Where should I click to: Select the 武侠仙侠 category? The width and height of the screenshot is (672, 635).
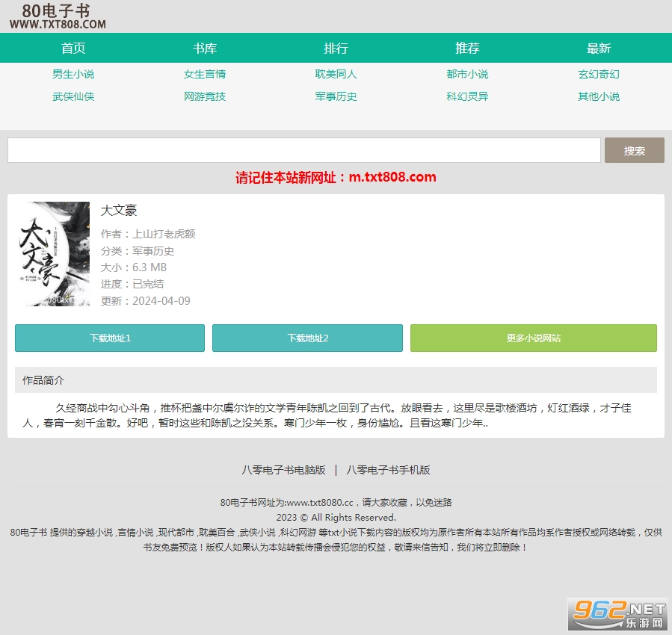click(73, 96)
